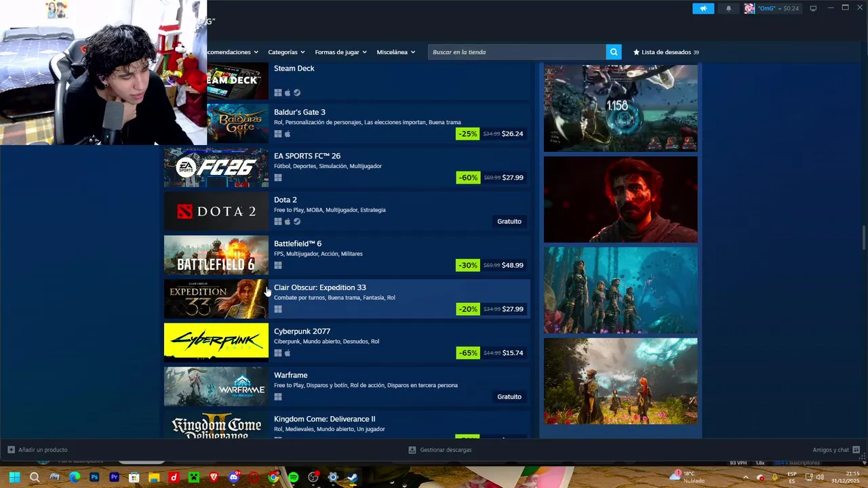Select Clair Obscur: Expedition 33 row
Image resolution: width=868 pixels, height=488 pixels.
pos(347,298)
